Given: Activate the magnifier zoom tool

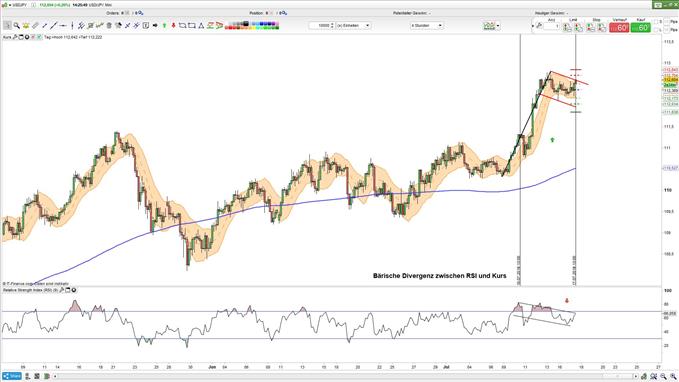Looking at the screenshot, I should pos(16,26).
